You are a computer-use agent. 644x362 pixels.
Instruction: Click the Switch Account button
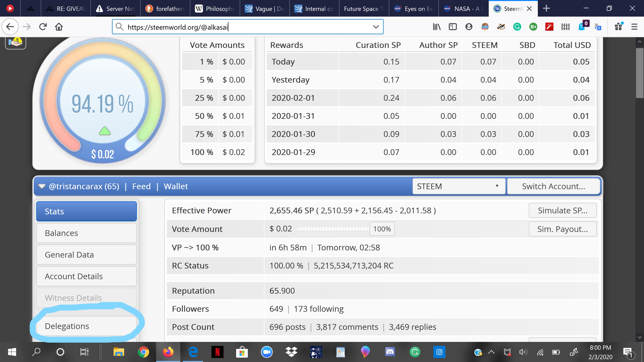[553, 186]
